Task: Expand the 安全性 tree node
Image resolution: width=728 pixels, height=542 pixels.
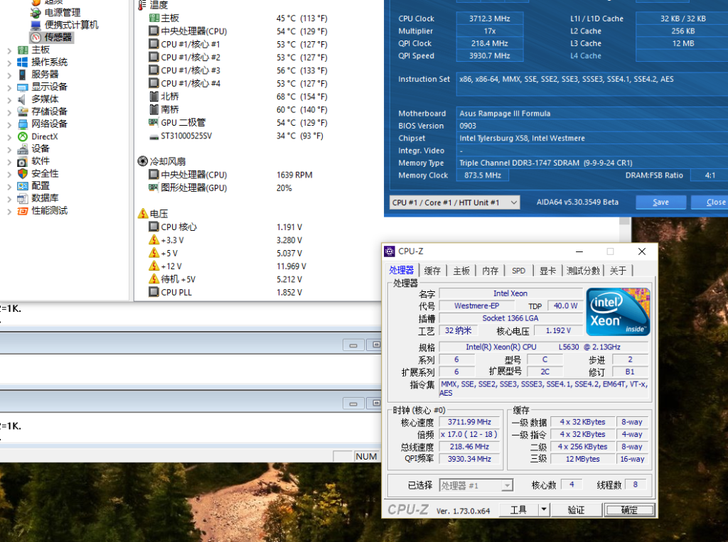Action: tap(9, 174)
